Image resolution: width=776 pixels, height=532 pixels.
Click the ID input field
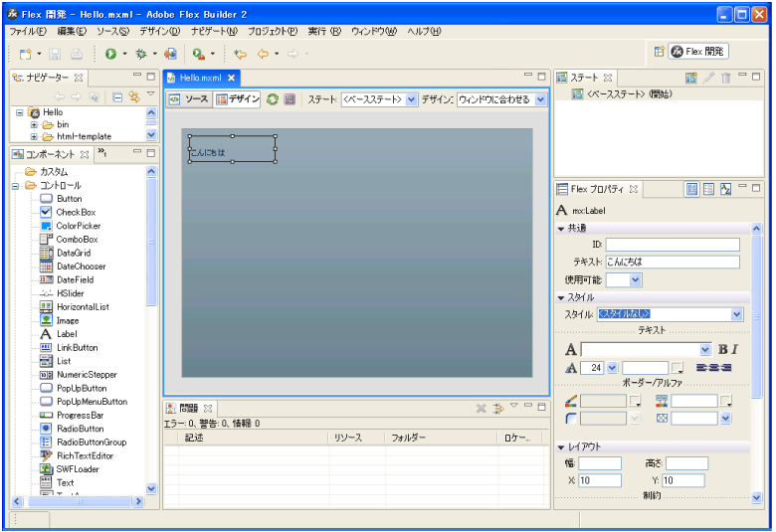[673, 245]
